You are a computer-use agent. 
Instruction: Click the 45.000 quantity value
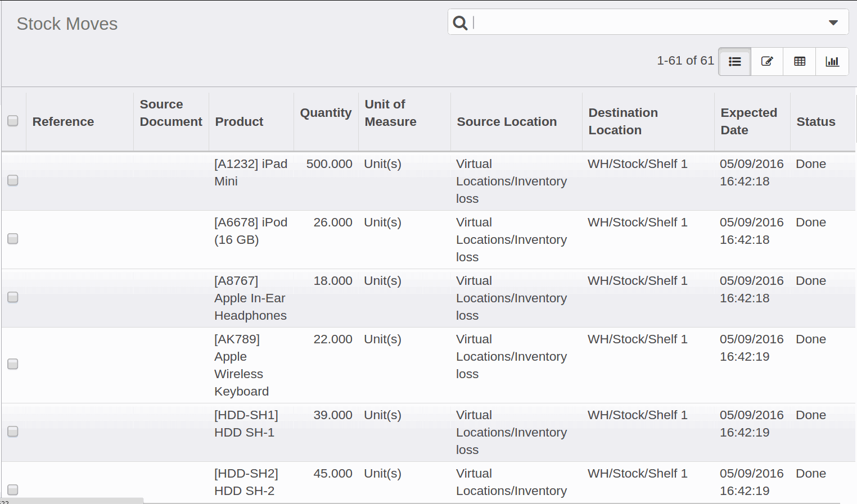[333, 474]
